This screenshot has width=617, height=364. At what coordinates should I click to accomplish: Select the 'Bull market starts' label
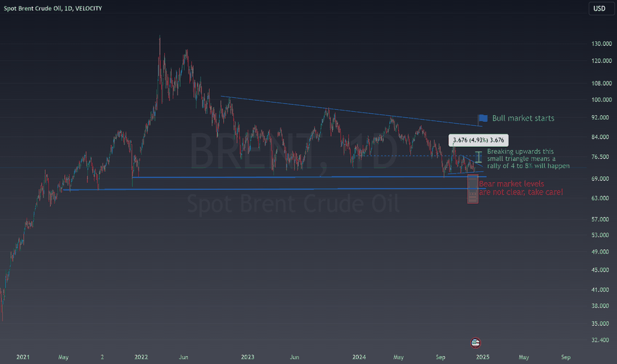[x=523, y=118]
